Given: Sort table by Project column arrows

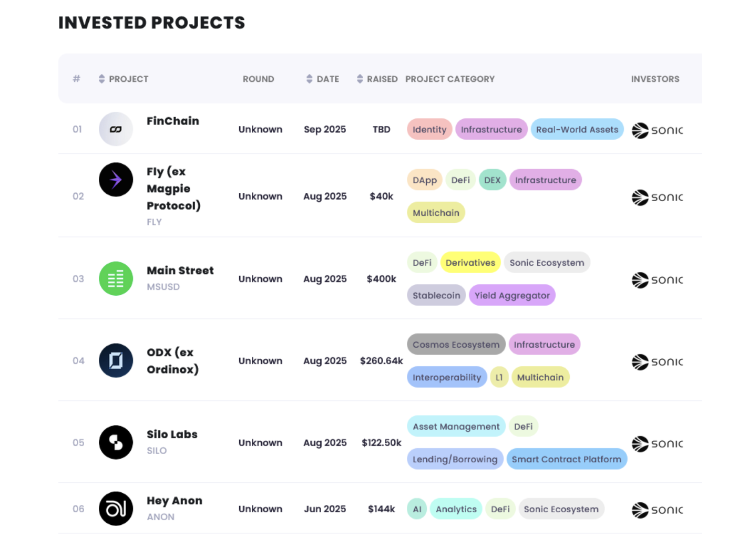Looking at the screenshot, I should pyautogui.click(x=101, y=79).
